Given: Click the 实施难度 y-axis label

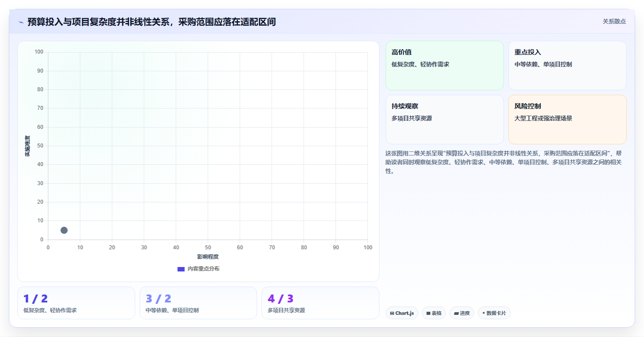Looking at the screenshot, I should (x=27, y=146).
